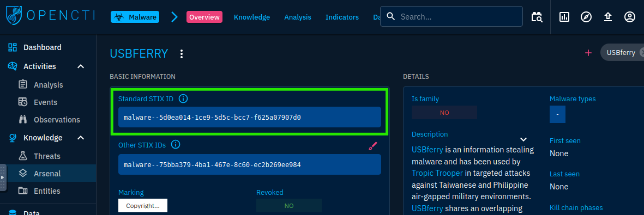Screen dimensions: 644x215
Task: Switch to the Analysis tab
Action: 297,17
